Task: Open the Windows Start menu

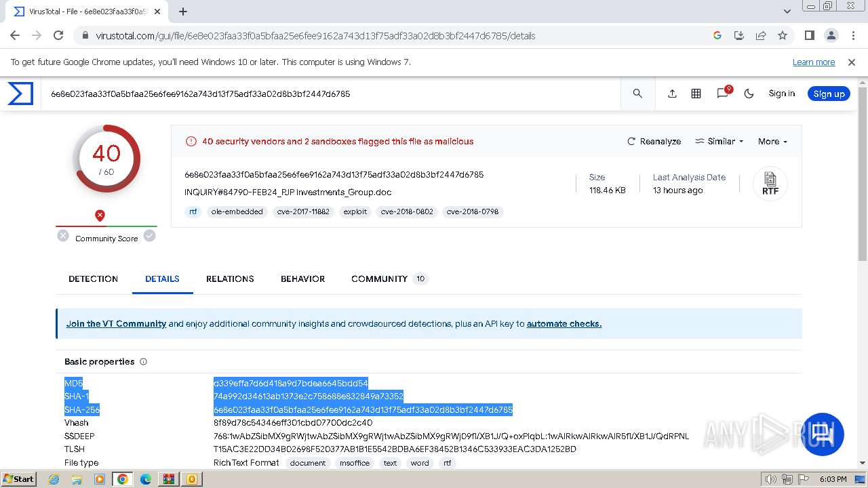Action: [18, 479]
